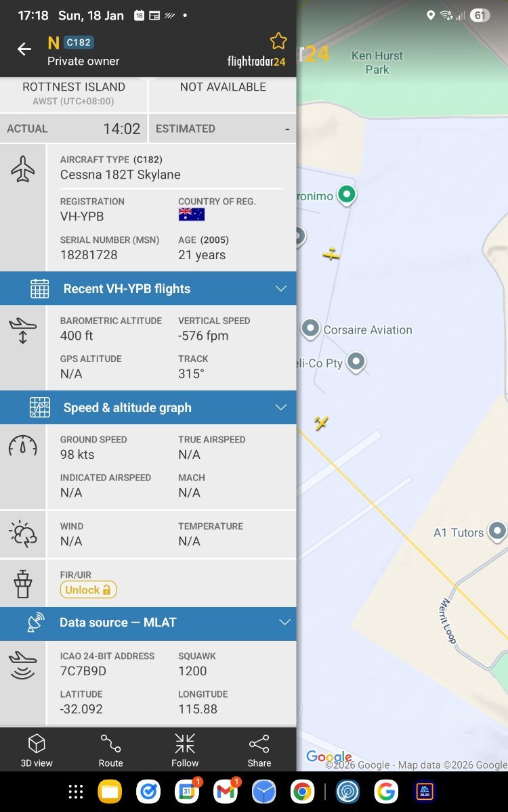This screenshot has width=508, height=812.
Task: Unlock the FIR/UIR information
Action: [88, 590]
